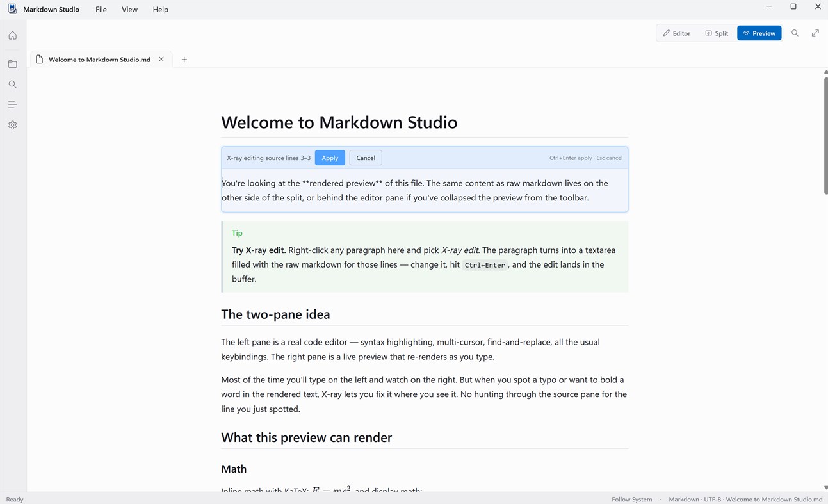
Task: Click the bold 'Try X-ray edit.' text
Action: [x=259, y=250]
